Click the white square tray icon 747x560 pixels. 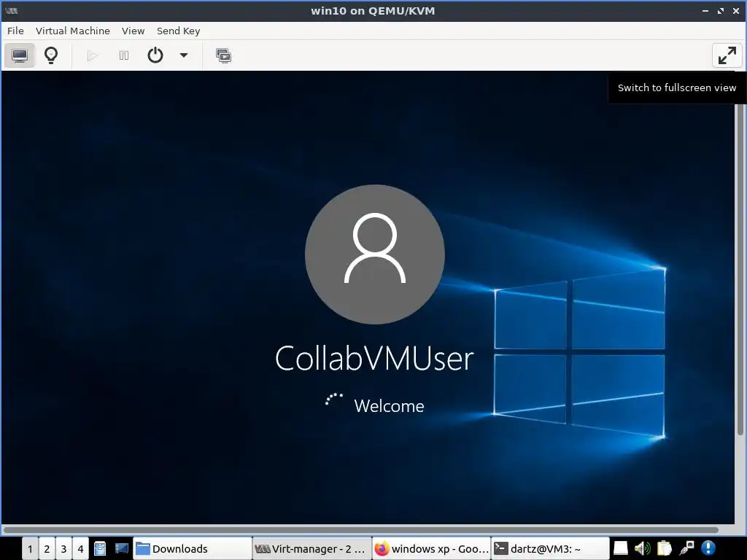click(620, 548)
